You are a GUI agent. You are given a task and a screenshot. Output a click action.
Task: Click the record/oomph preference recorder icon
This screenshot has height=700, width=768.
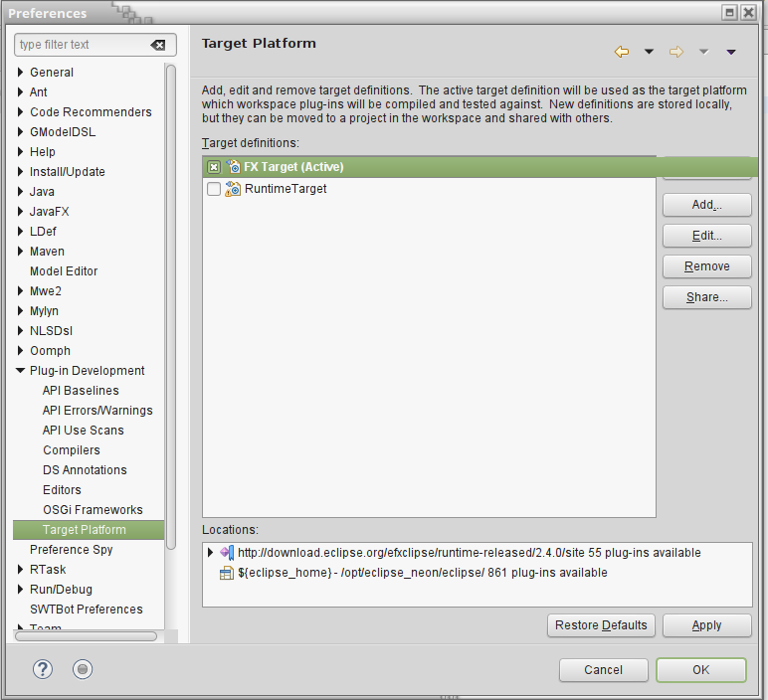83,669
